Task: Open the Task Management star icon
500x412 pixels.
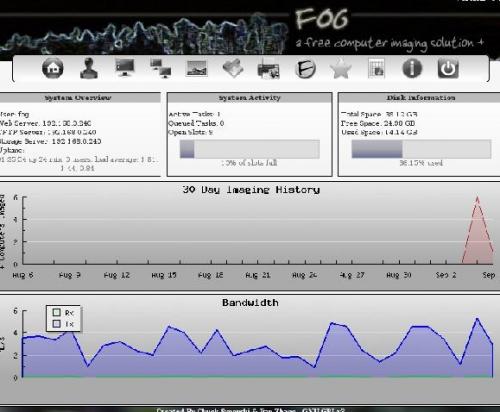Action: [340, 68]
